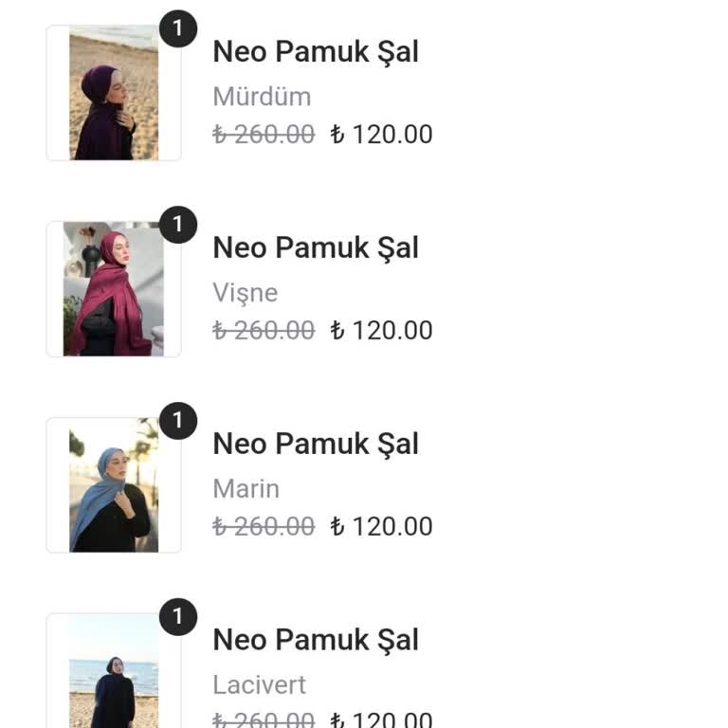Open the Neo Pamuk Şal title above Mürdüm
Viewport: 728px width, 728px height.
pyautogui.click(x=316, y=51)
